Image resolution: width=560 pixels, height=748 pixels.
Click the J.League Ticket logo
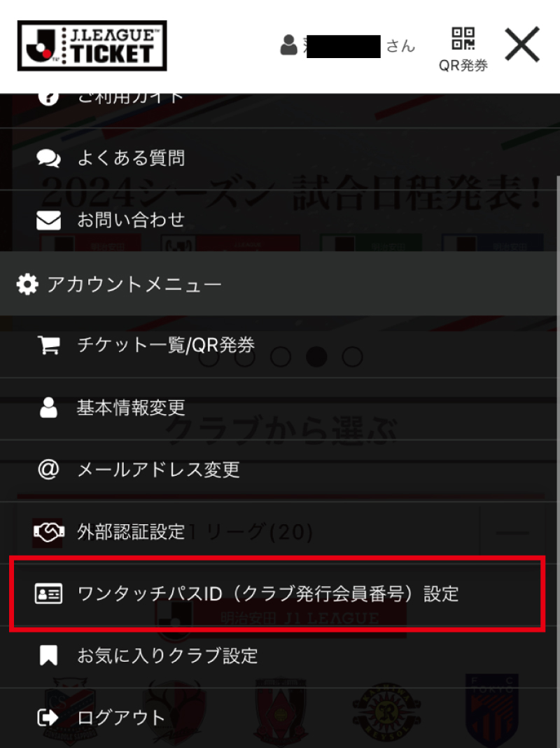tap(92, 45)
